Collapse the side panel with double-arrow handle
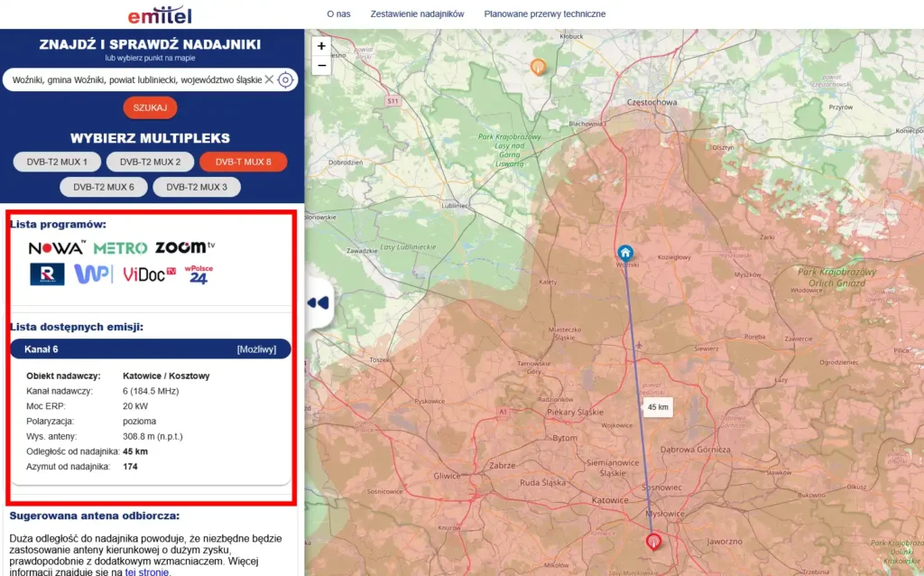924x576 pixels. click(318, 302)
